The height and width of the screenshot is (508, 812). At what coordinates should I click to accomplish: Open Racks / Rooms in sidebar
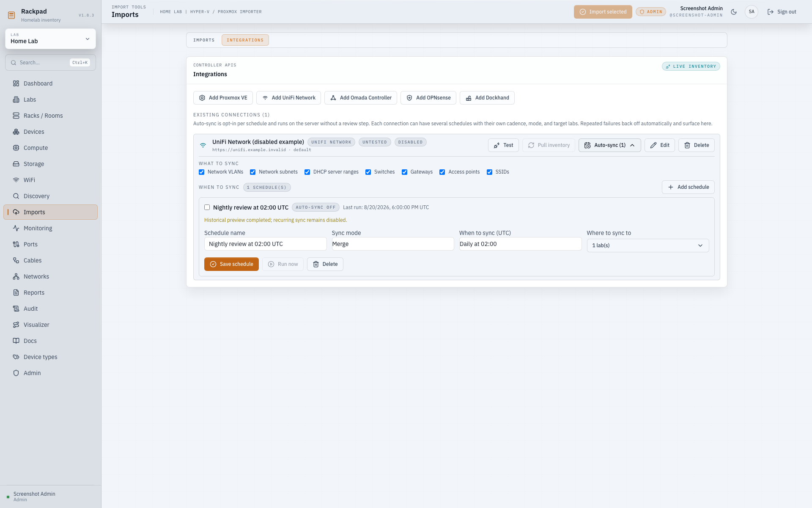tap(50, 116)
